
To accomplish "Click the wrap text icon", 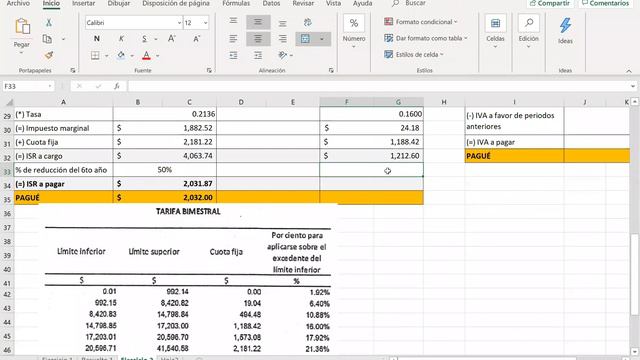I will pyautogui.click(x=307, y=22).
